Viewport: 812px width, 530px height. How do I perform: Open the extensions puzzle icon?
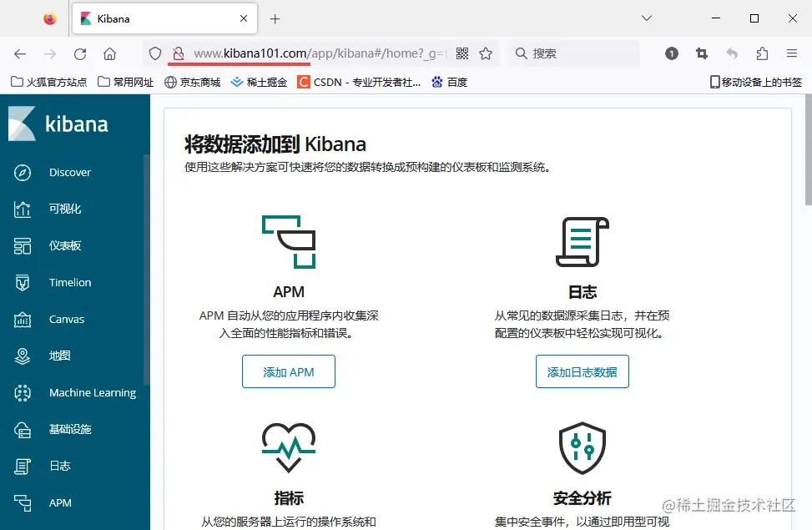tap(762, 53)
